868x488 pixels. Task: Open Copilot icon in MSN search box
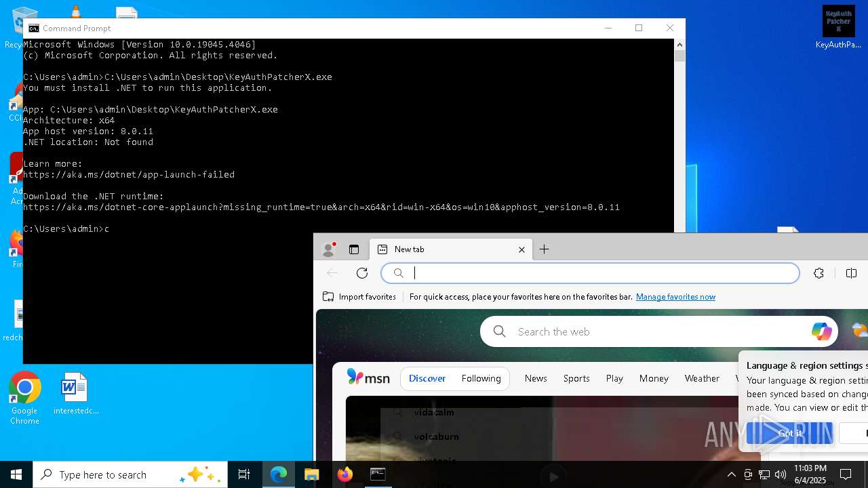821,331
